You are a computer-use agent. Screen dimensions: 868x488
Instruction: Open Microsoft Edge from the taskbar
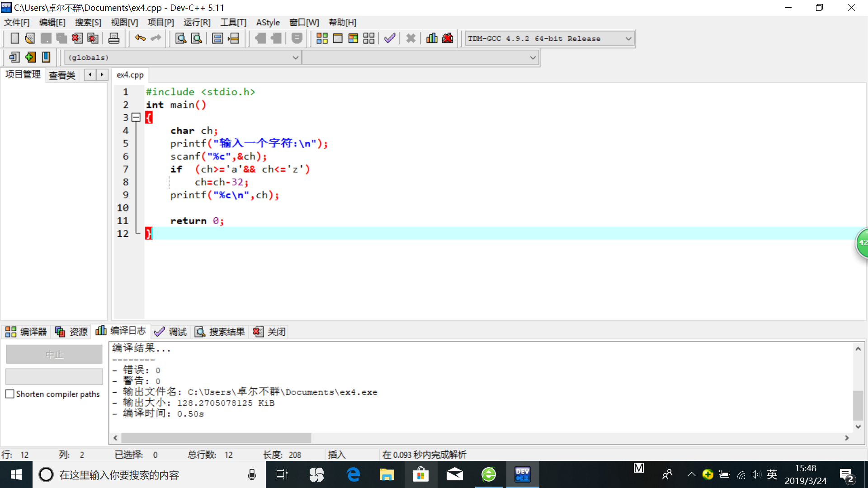pos(353,475)
